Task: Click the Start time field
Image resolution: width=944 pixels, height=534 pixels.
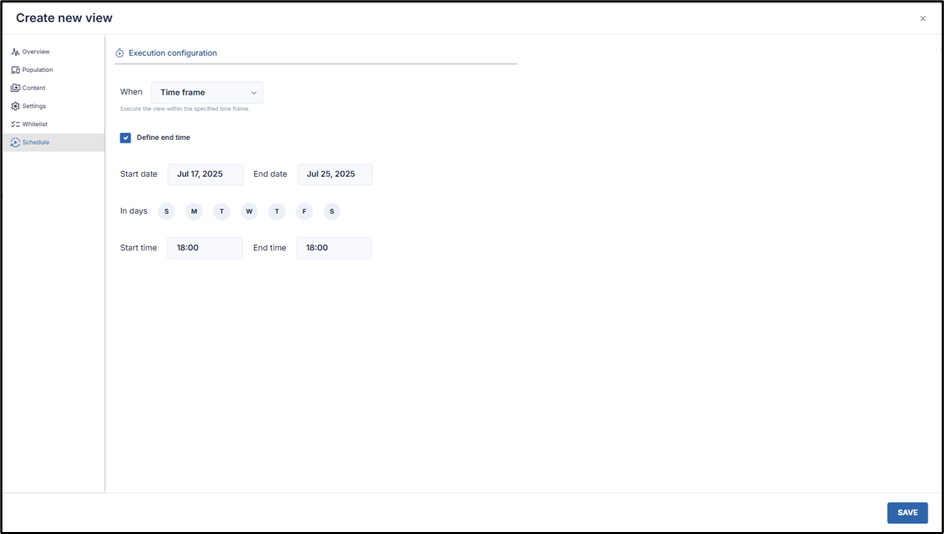Action: pos(204,248)
